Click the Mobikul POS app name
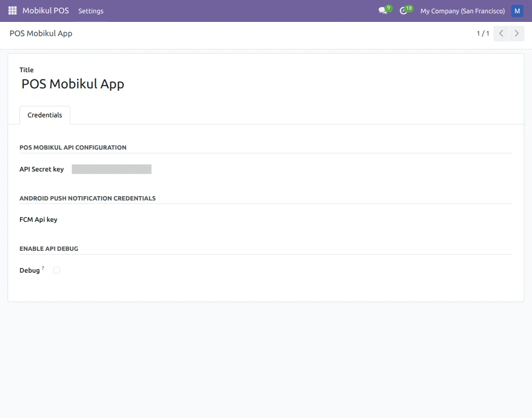The width and height of the screenshot is (532, 418). pyautogui.click(x=46, y=10)
